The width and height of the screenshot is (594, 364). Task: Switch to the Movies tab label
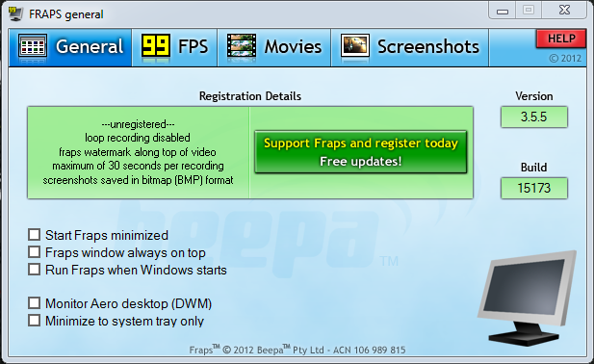coord(293,47)
